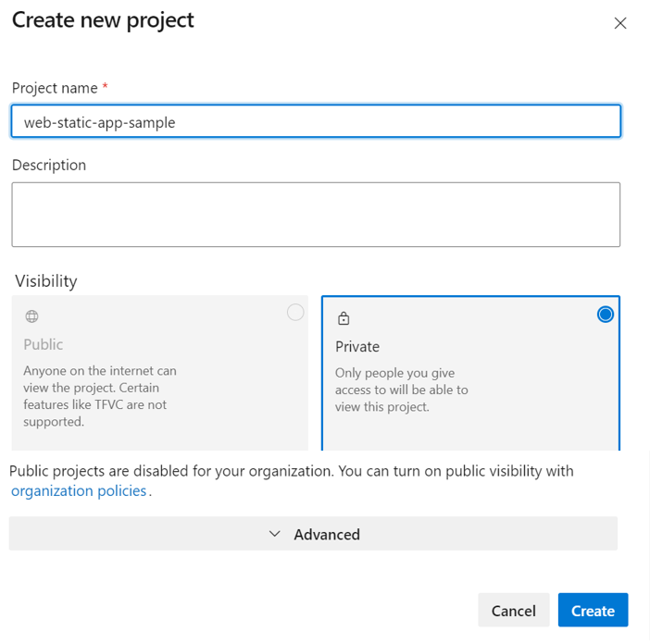The height and width of the screenshot is (644, 650).
Task: Click into the Description text box
Action: pos(315,214)
